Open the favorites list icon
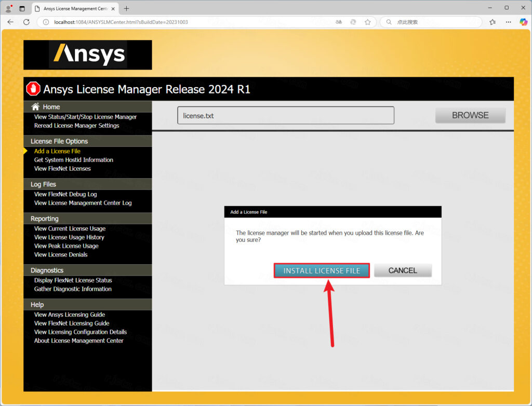532x406 pixels. tap(493, 22)
